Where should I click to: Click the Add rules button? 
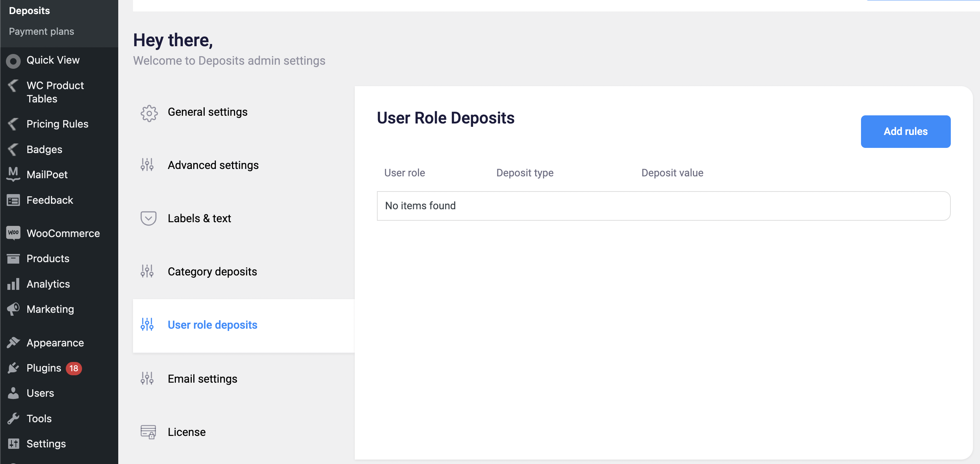905,131
